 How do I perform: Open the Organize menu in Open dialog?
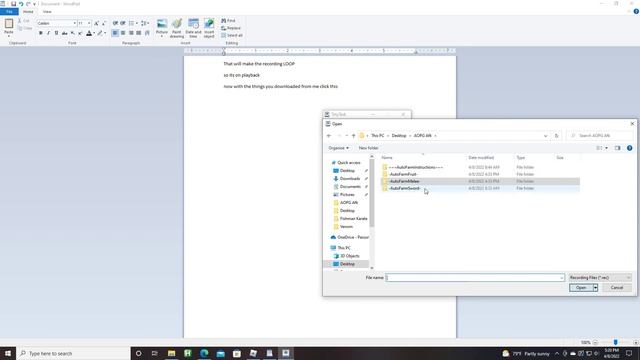338,148
